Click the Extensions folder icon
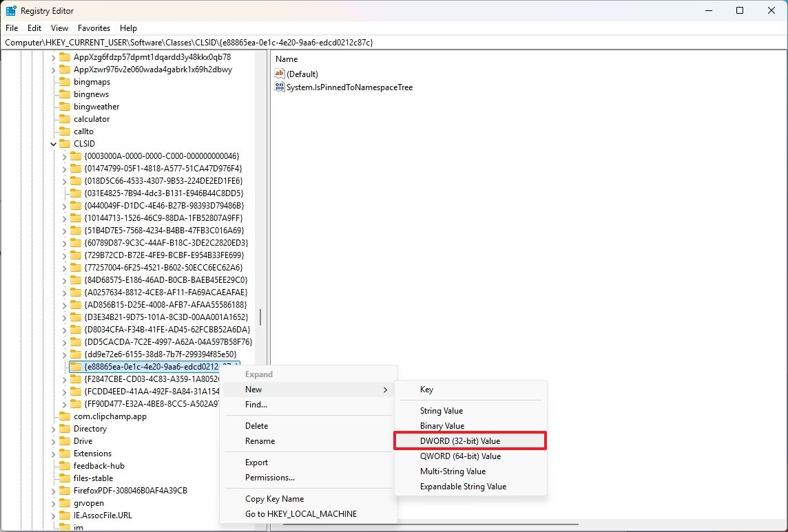This screenshot has height=532, width=788. click(66, 453)
